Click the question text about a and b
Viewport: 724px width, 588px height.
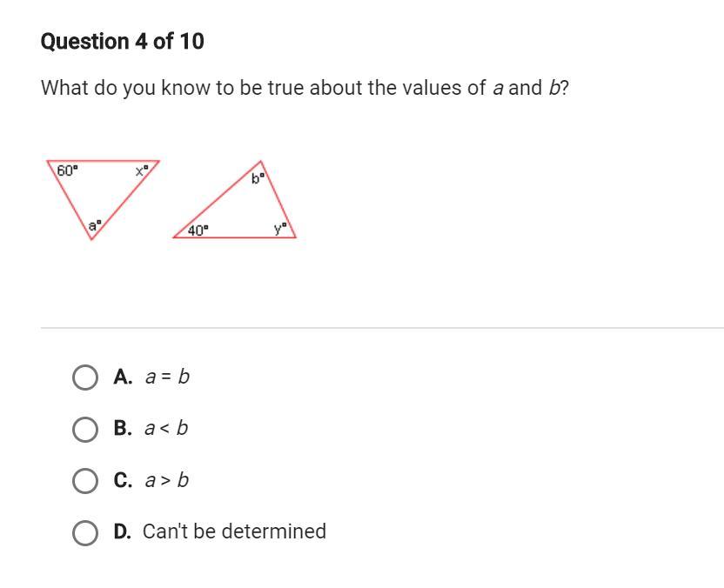pyautogui.click(x=305, y=88)
